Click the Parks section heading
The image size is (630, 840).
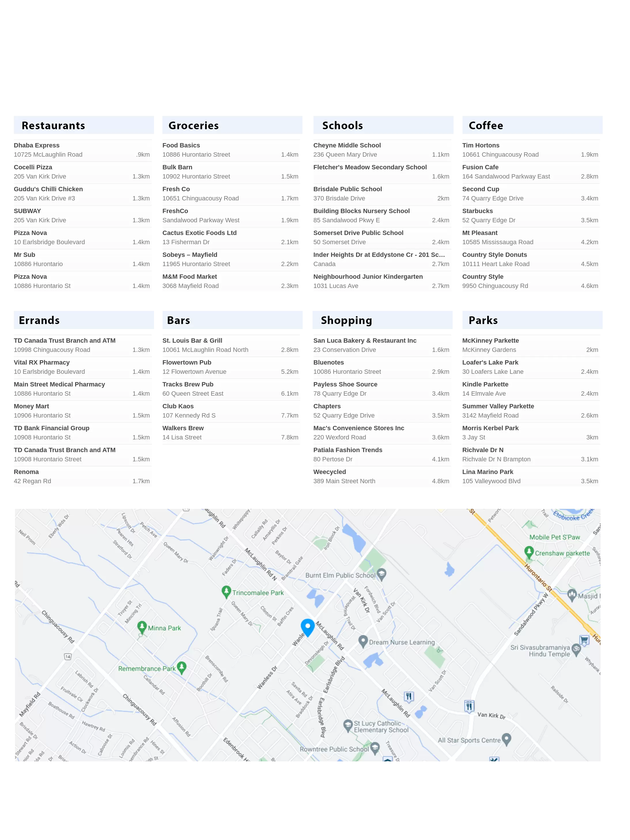[x=483, y=321]
